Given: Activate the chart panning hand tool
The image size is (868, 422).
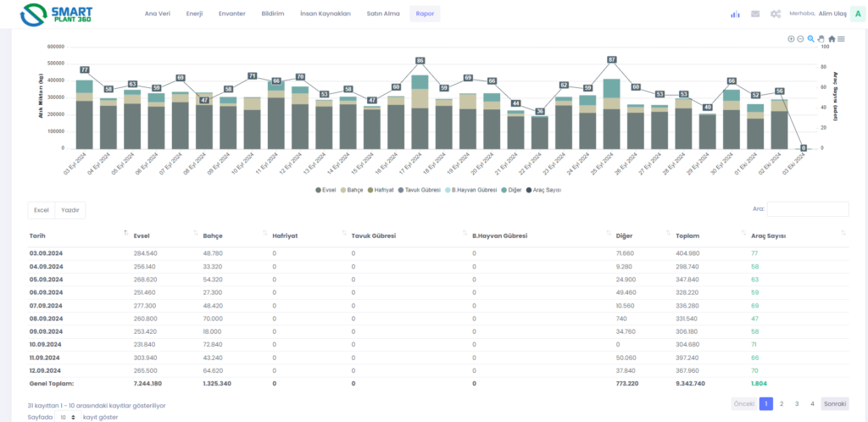Looking at the screenshot, I should coord(821,39).
